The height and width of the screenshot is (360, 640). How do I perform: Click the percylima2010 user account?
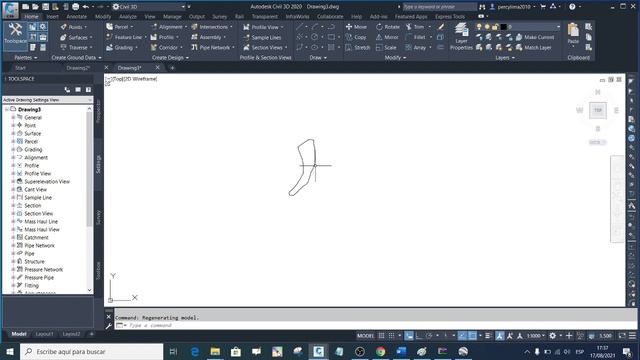[x=513, y=7]
